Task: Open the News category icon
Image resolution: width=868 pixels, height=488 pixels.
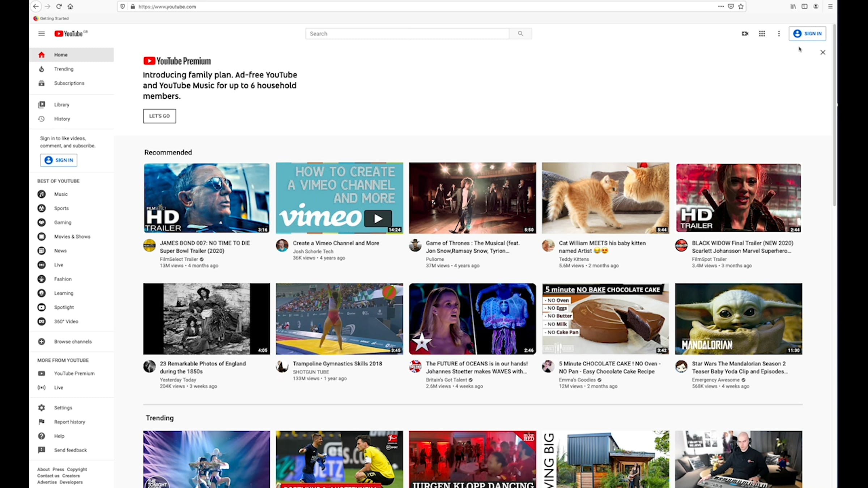Action: coord(42,251)
